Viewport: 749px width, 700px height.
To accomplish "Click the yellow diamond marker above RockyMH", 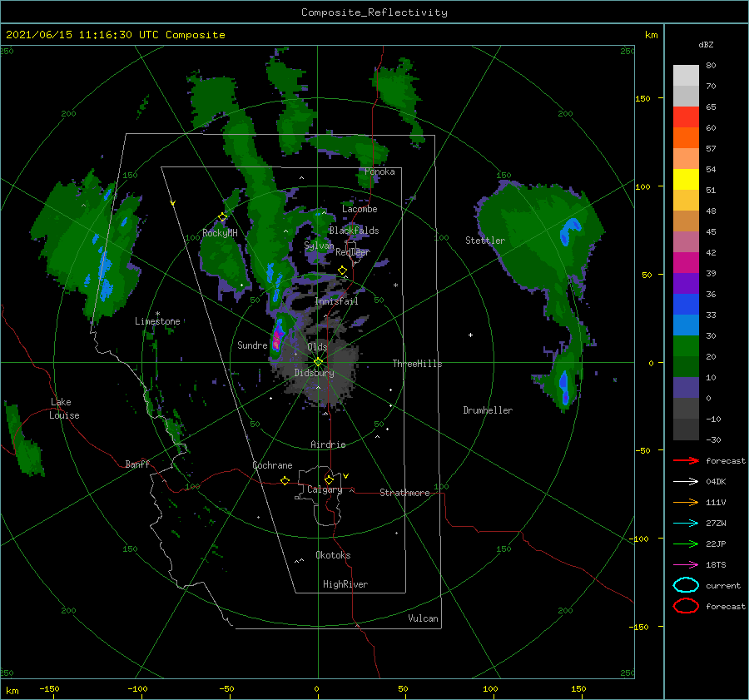I will (222, 217).
